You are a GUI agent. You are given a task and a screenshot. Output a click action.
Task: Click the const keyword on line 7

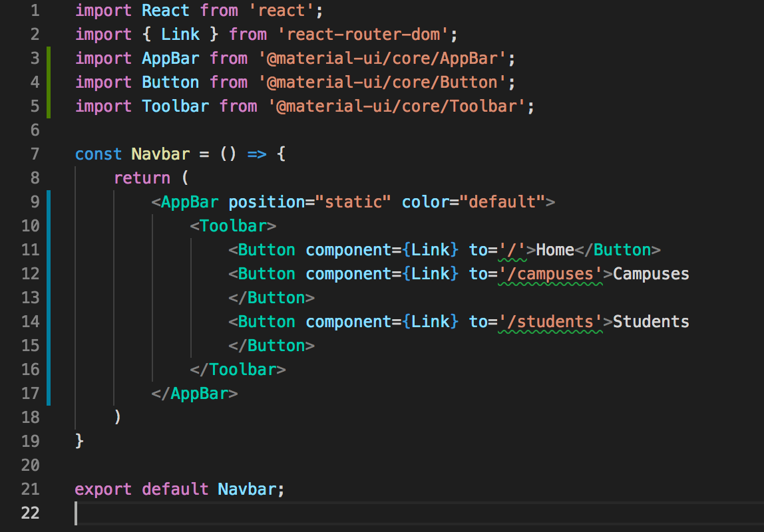[x=98, y=154]
